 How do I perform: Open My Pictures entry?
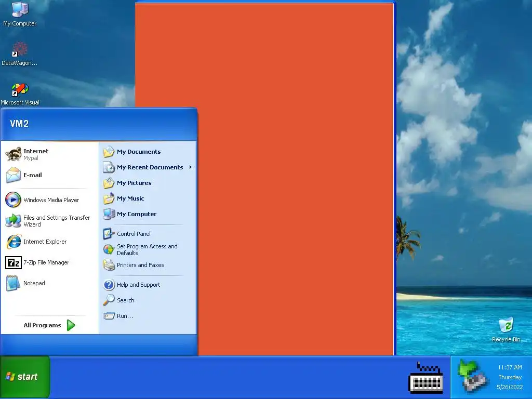click(x=148, y=183)
